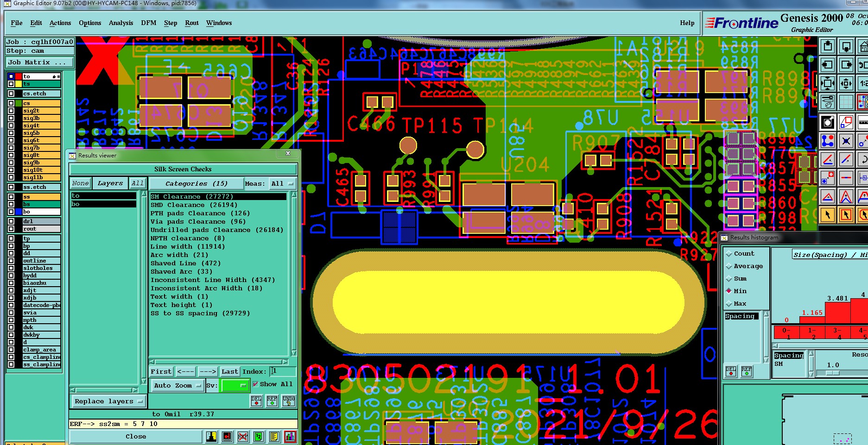Go to next result with ---> button
Viewport: 868px width, 445px height.
(208, 371)
